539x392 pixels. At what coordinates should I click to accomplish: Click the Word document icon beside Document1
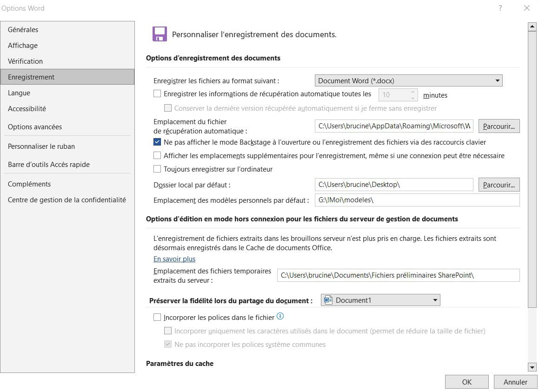click(328, 300)
